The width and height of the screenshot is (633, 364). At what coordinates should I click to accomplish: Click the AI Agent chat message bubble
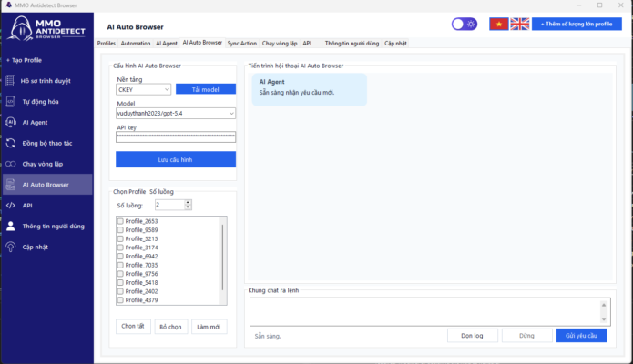coord(310,89)
